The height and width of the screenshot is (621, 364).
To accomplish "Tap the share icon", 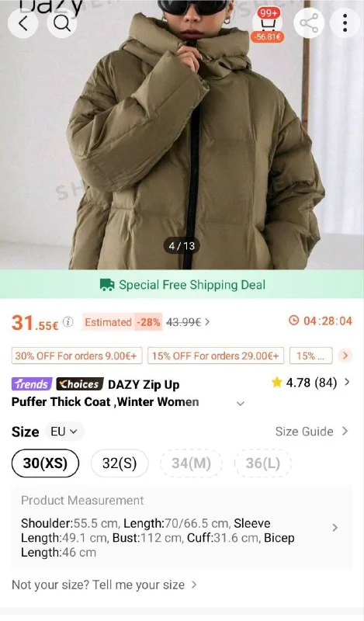I will point(309,23).
